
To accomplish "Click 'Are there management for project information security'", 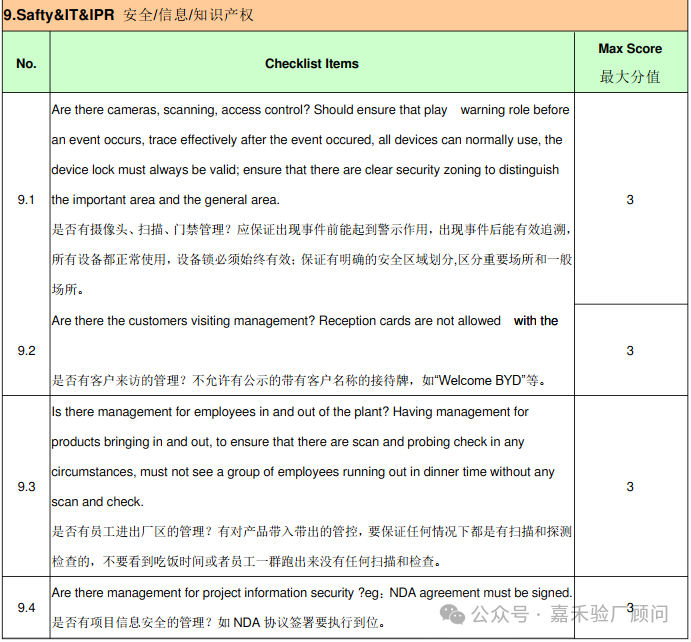I will pos(203,593).
